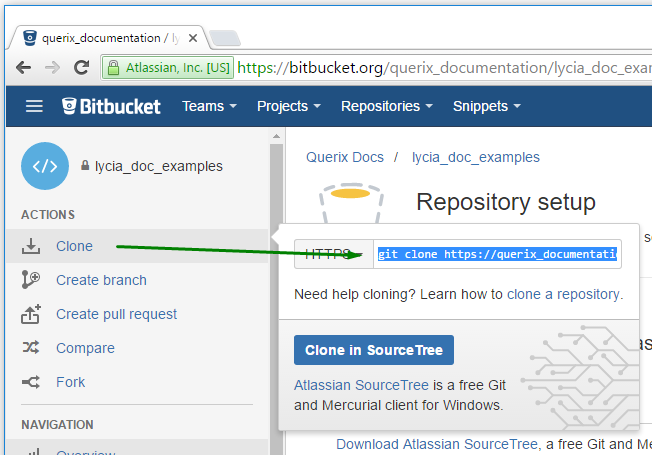
Task: Click the Compare shuffle icon
Action: (x=31, y=348)
